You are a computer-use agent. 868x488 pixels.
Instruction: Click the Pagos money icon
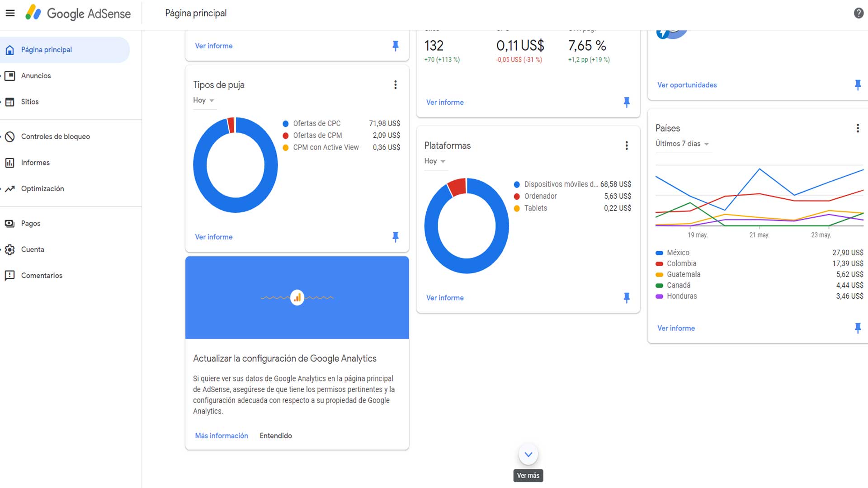9,224
